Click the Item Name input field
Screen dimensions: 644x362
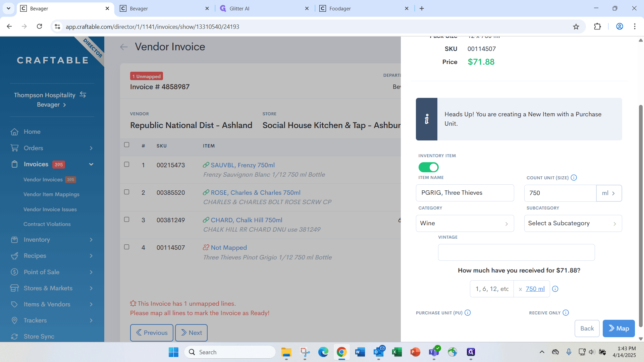(x=465, y=193)
